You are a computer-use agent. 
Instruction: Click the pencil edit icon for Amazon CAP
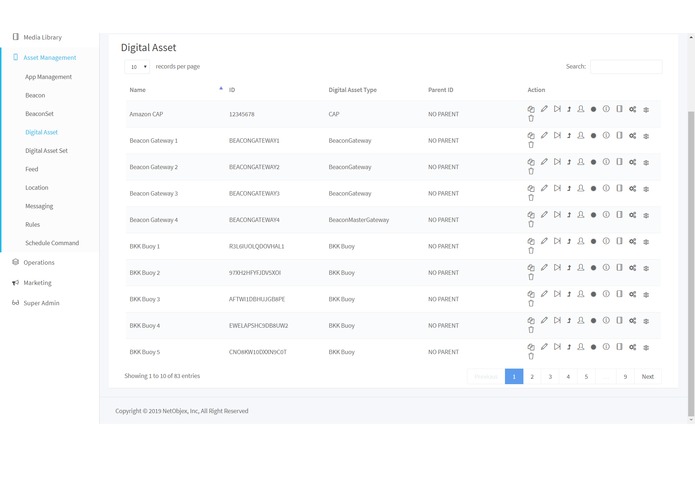544,109
